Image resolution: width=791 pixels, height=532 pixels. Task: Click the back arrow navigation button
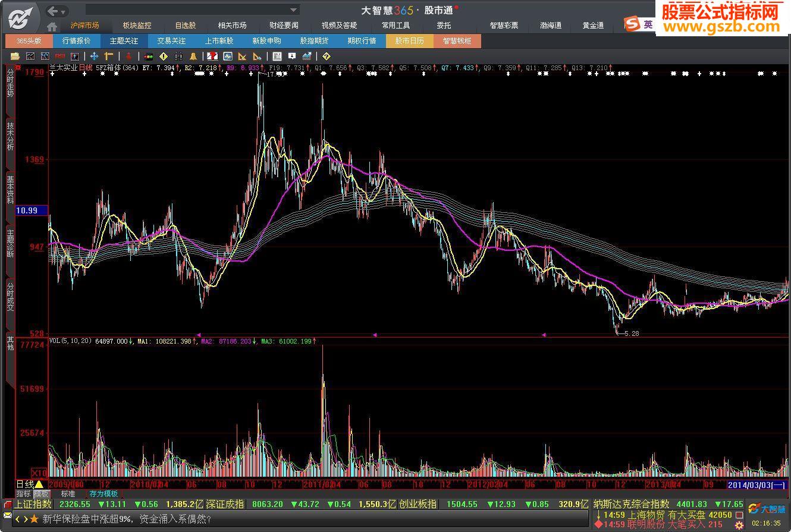click(52, 11)
